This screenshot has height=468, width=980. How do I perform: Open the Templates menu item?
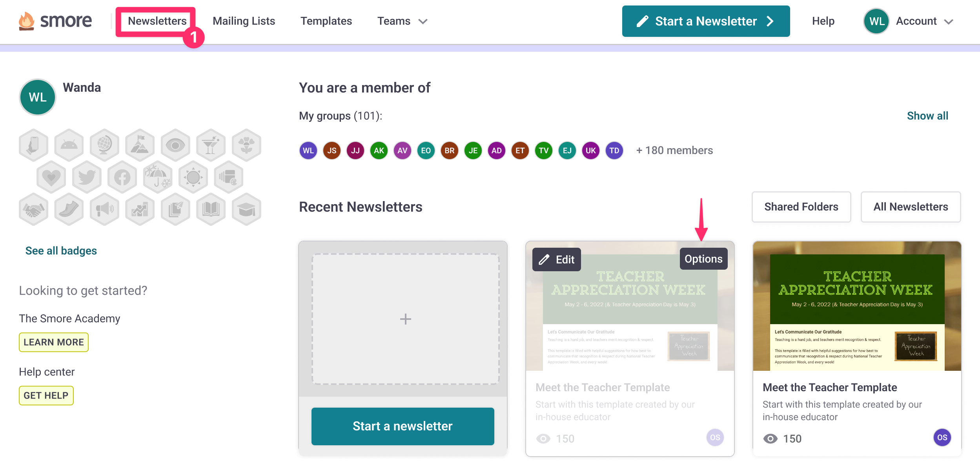point(326,21)
